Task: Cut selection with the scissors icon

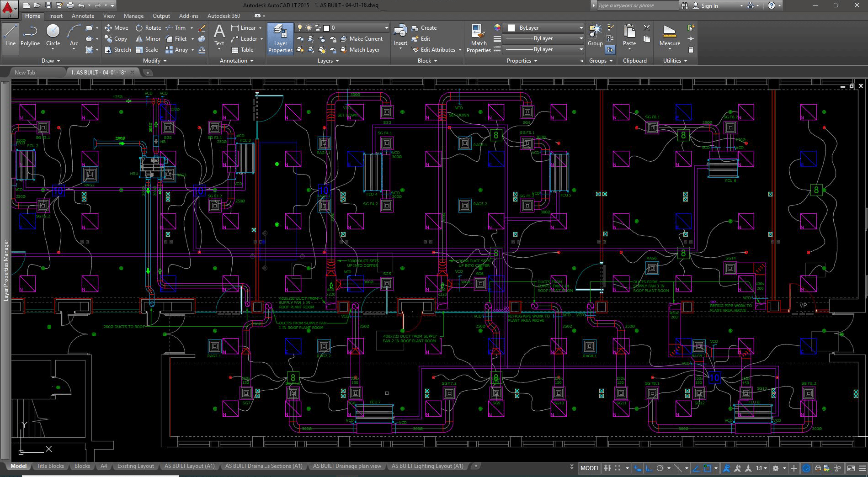Action: (x=646, y=28)
